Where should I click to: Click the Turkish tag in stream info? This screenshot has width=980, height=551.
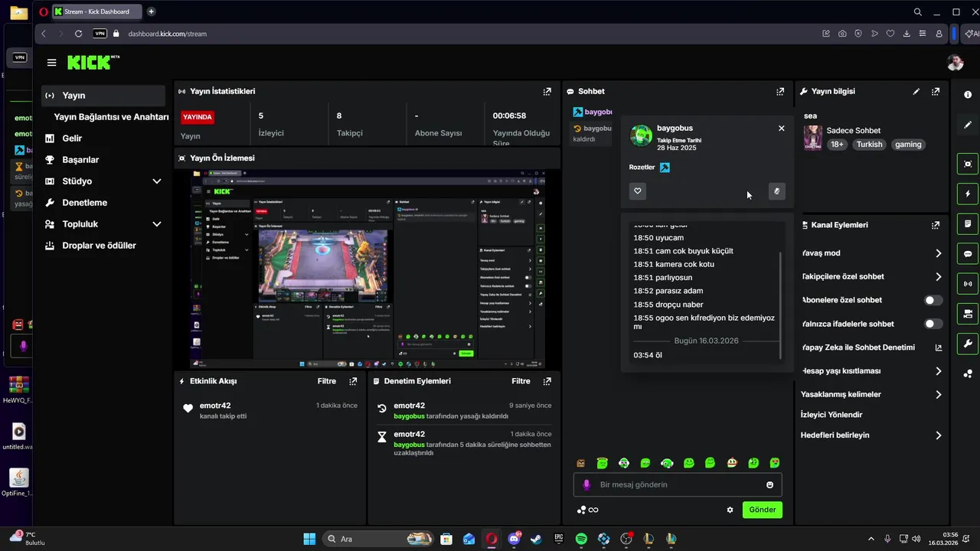(x=869, y=145)
